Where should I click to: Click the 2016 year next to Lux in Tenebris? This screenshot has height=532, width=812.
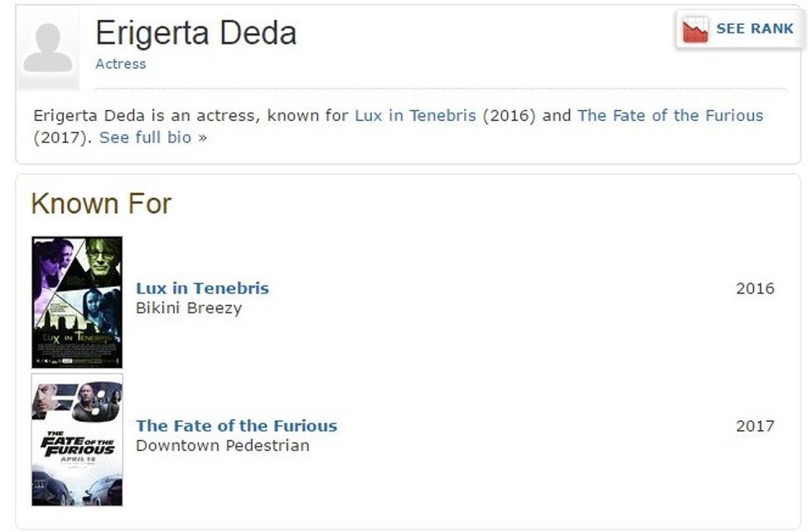point(755,288)
